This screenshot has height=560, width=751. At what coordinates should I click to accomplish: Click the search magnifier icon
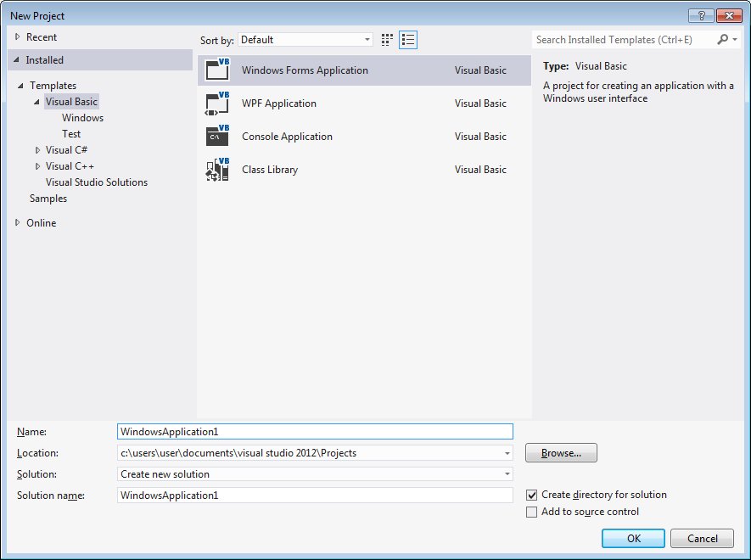723,39
